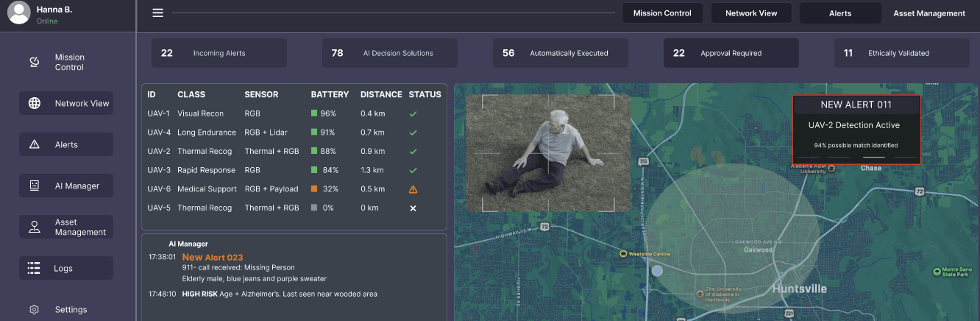Click UAV-3 green checkmark status
Image resolution: width=980 pixels, height=321 pixels.
(413, 170)
